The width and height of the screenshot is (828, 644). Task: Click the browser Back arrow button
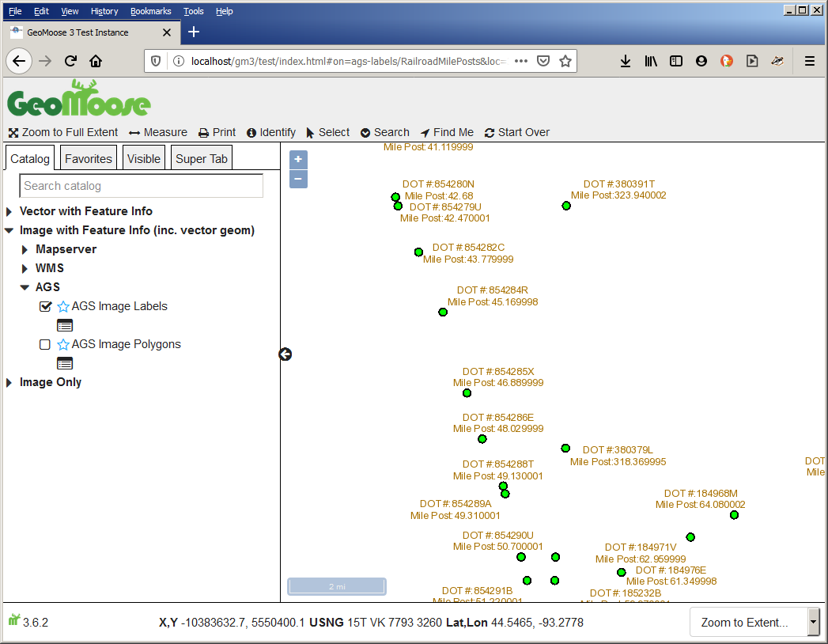click(x=19, y=61)
